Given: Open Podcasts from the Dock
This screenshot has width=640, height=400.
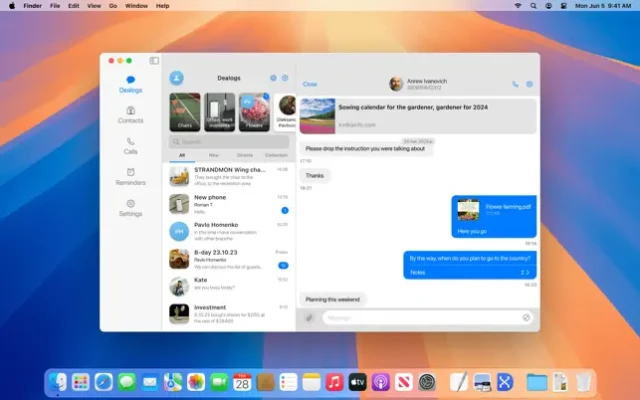Looking at the screenshot, I should tap(380, 382).
